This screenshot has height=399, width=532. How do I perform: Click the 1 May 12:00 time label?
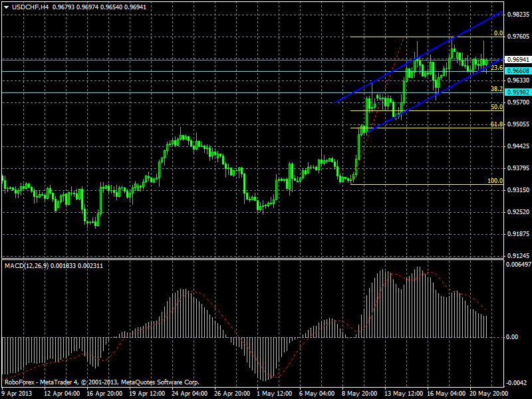point(274,394)
